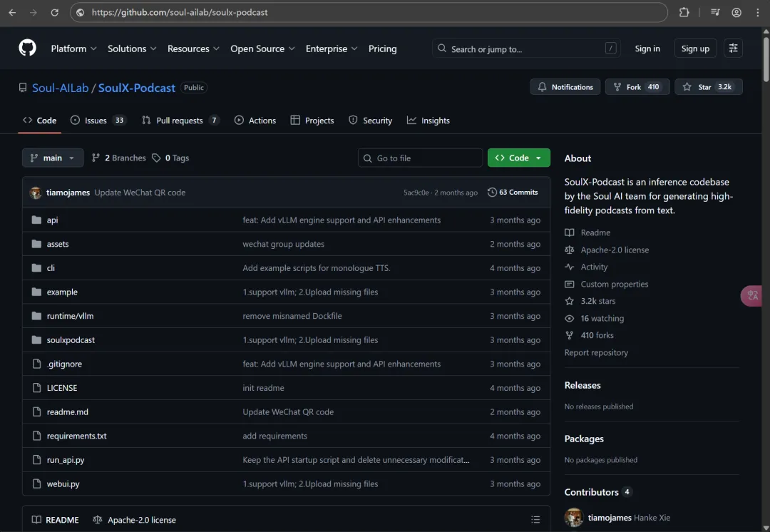Switch to the Security tab
Screen dimensions: 770x532
(x=370, y=121)
